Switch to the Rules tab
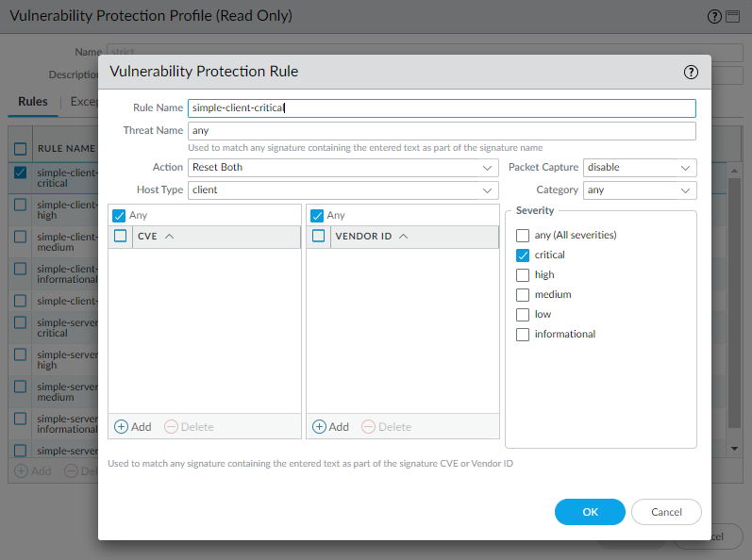 tap(33, 102)
